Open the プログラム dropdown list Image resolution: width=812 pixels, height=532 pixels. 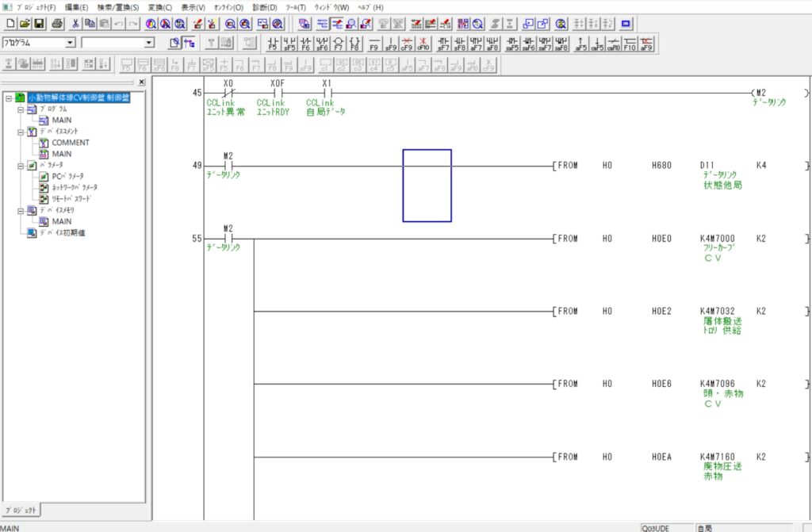tap(71, 42)
